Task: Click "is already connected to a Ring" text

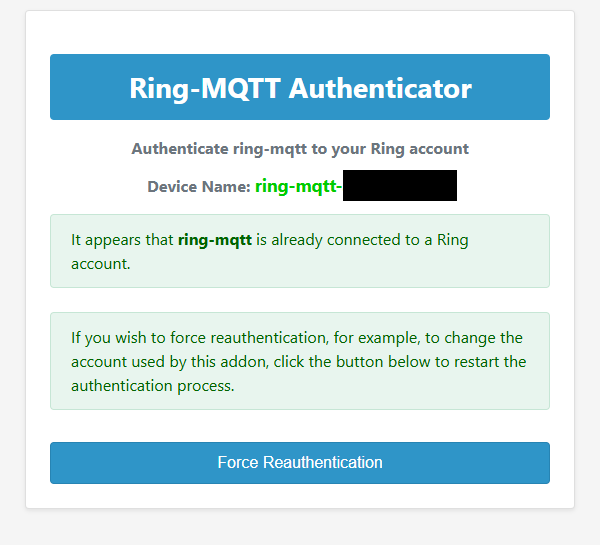Action: [362, 240]
